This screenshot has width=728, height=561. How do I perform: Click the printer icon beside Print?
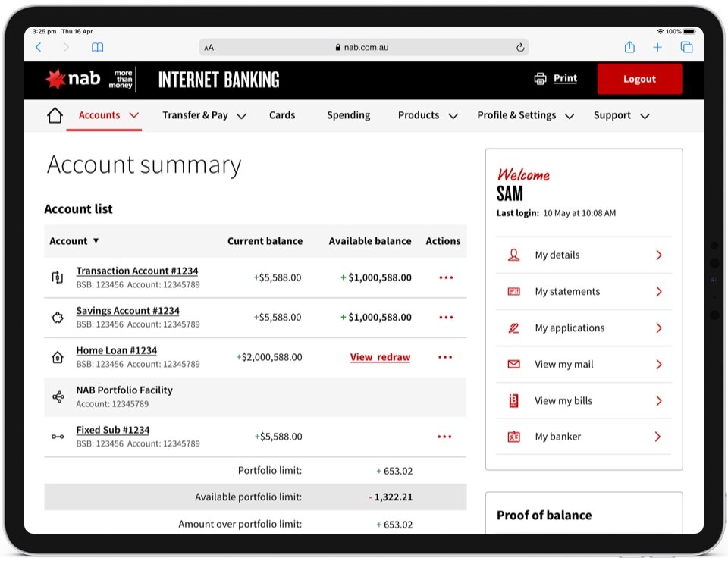coord(540,79)
